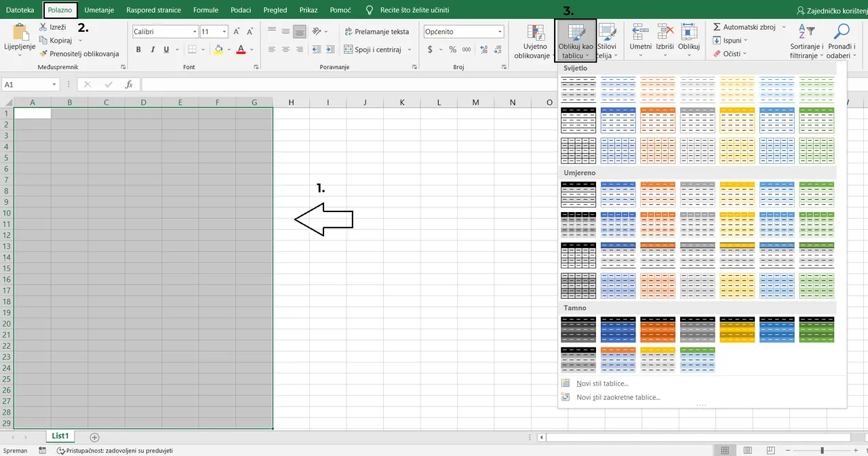Apply the red font color A
This screenshot has width=868, height=456.
(x=241, y=49)
